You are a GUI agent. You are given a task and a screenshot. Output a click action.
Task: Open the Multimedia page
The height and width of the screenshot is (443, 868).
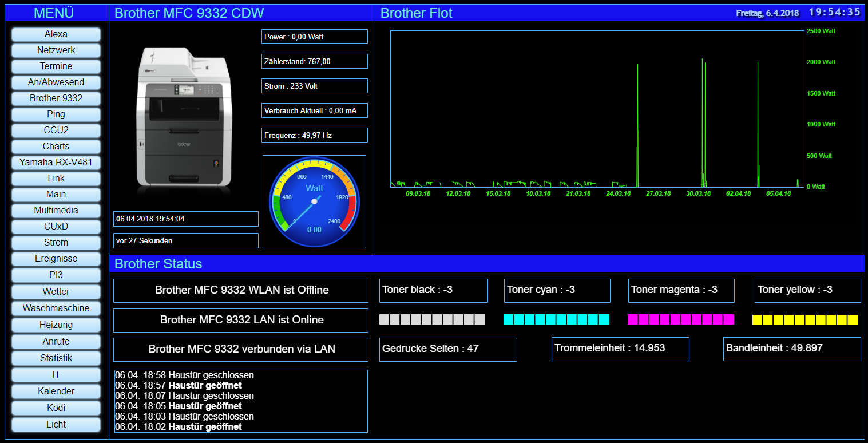click(56, 211)
